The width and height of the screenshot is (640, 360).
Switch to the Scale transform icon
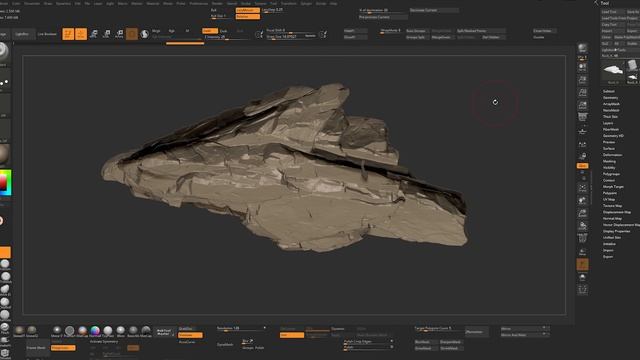(107, 34)
